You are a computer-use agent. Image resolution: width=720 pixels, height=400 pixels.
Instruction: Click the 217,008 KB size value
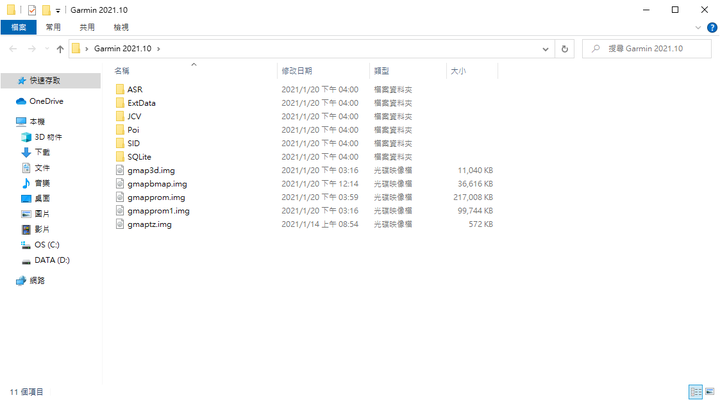tap(473, 197)
